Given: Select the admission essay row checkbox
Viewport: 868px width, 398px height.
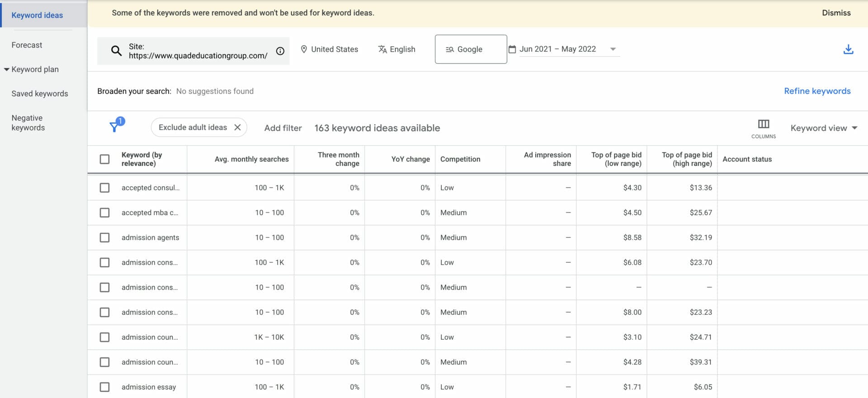Looking at the screenshot, I should 104,387.
